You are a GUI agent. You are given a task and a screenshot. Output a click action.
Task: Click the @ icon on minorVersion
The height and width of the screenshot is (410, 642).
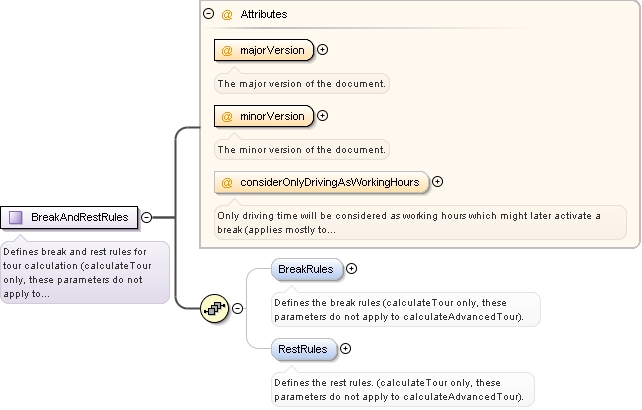click(227, 116)
